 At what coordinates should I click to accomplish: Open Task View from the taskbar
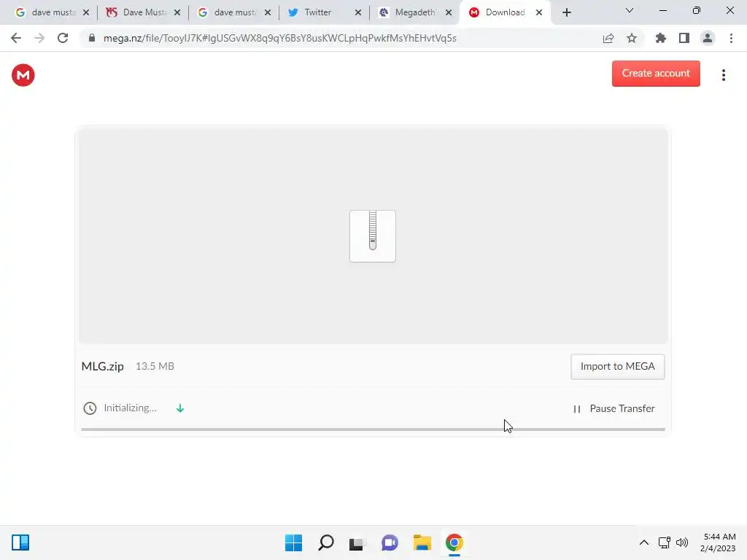pos(357,542)
